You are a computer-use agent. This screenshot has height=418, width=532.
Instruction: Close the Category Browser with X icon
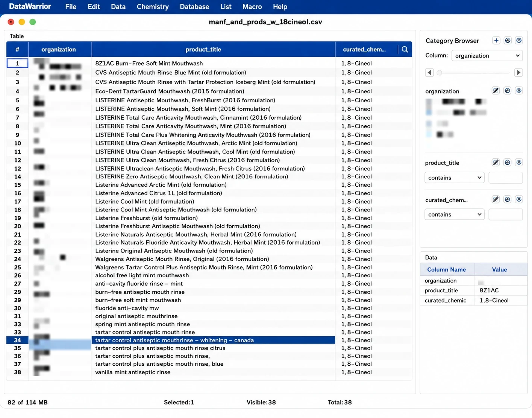[x=519, y=41]
